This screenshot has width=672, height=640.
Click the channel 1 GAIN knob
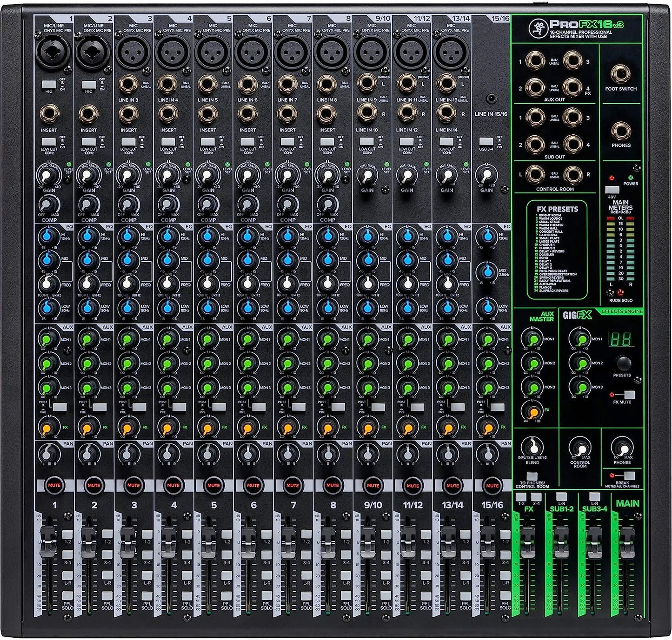(48, 176)
